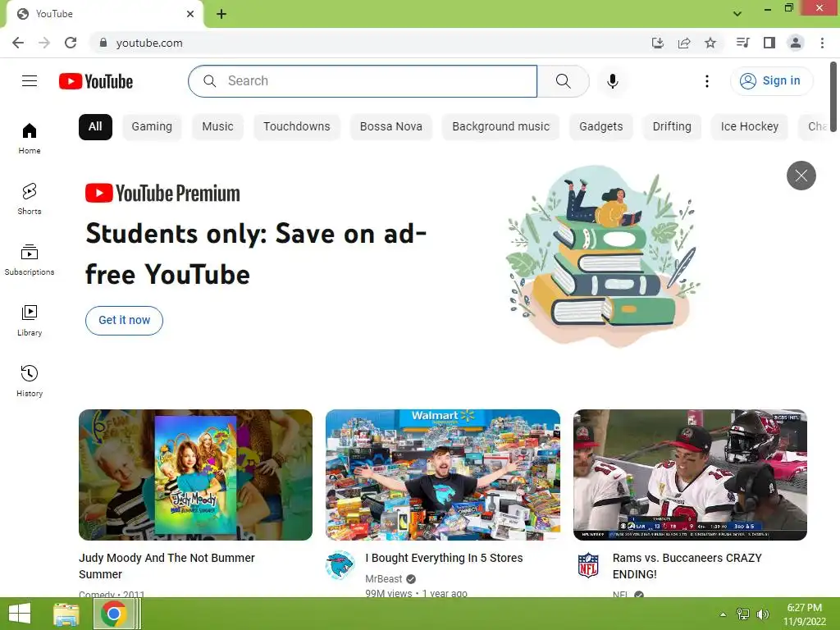This screenshot has width=840, height=630.
Task: Select the YouTube browser tab
Action: point(105,14)
